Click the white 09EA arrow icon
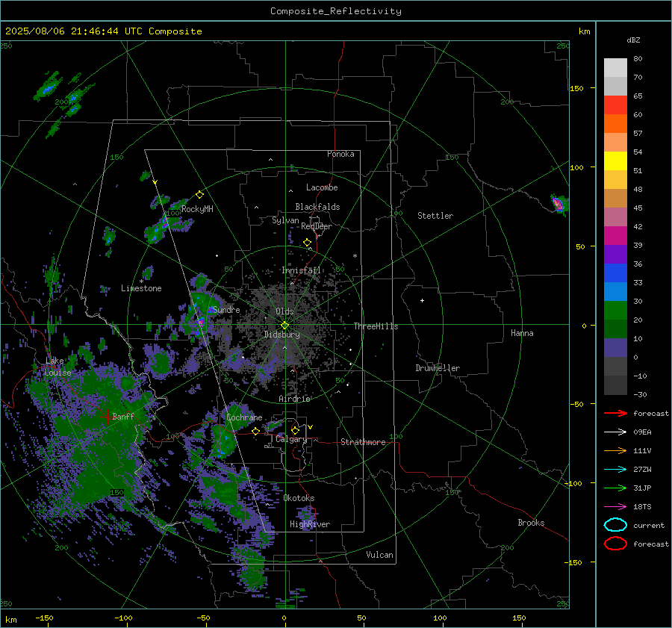Screen dimensions: 672x628 click(615, 432)
